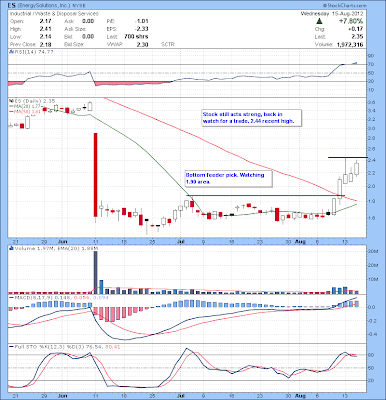
Task: Click the Volume panel legend icon
Action: point(10,248)
